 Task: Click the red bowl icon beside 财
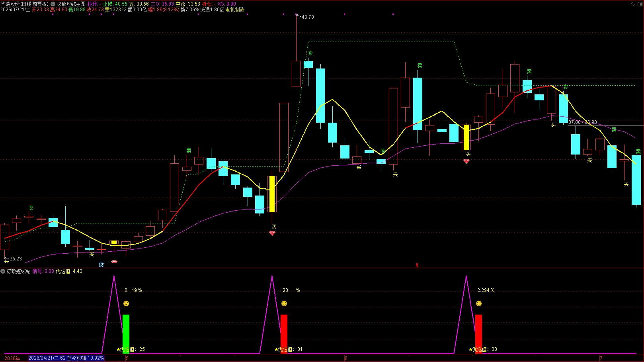114,262
